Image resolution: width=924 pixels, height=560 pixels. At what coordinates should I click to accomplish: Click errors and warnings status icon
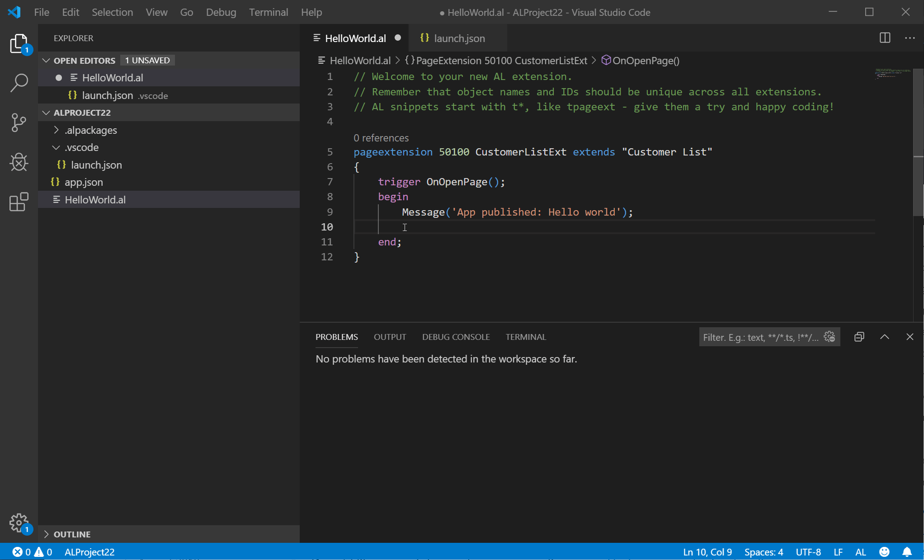point(32,551)
